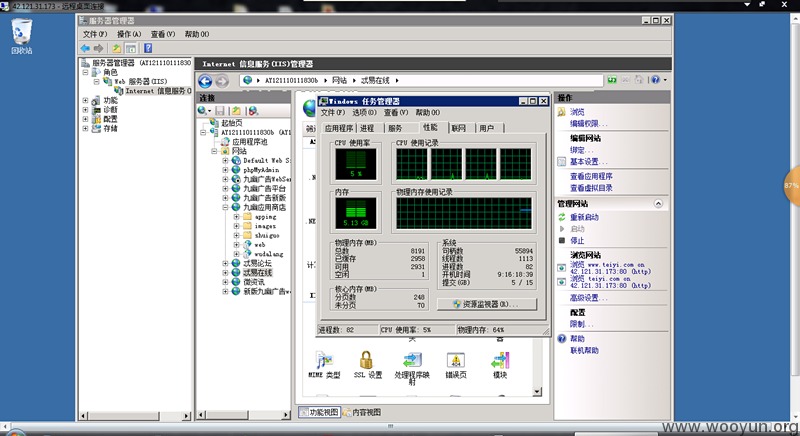
Task: Click the green refresh icon beside the address bar
Action: pyautogui.click(x=612, y=80)
